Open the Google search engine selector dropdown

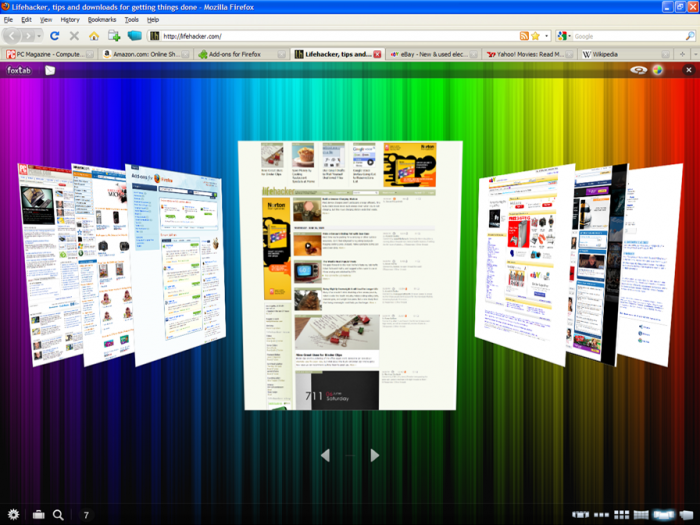click(x=564, y=36)
